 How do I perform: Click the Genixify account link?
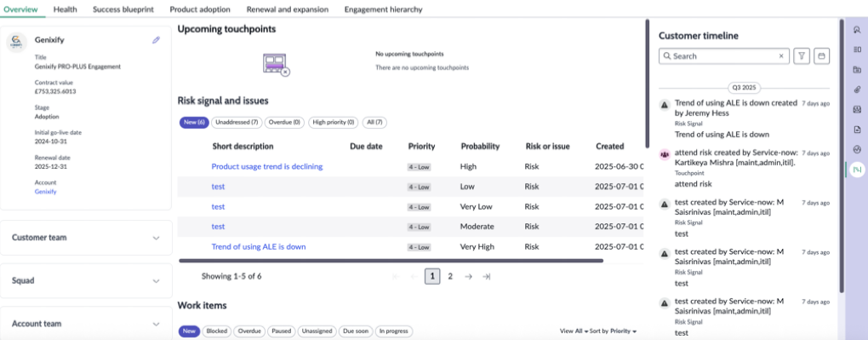point(45,192)
